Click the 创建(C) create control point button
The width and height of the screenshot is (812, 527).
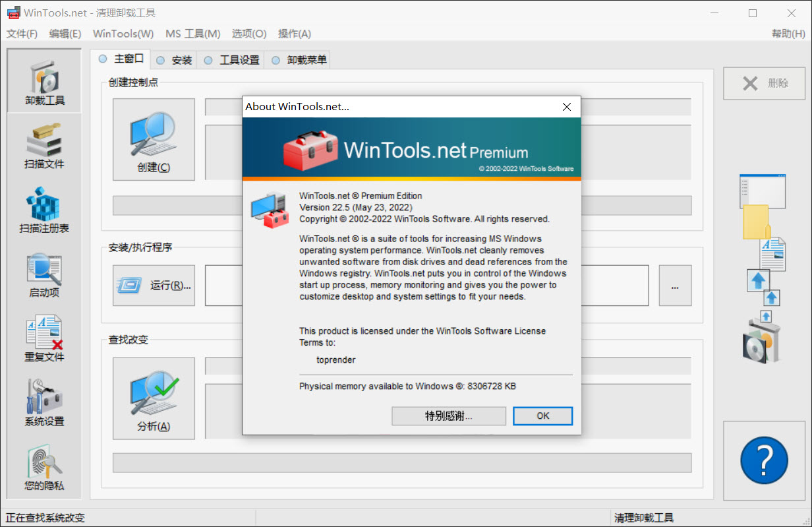[154, 139]
